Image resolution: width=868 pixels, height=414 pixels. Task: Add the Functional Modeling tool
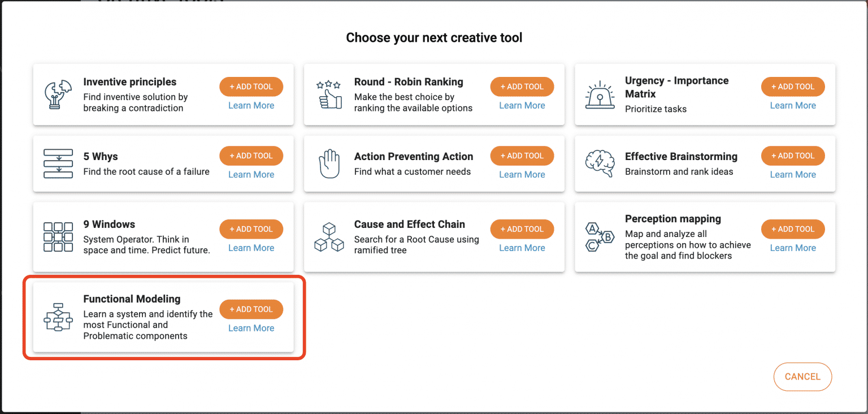[x=251, y=309]
